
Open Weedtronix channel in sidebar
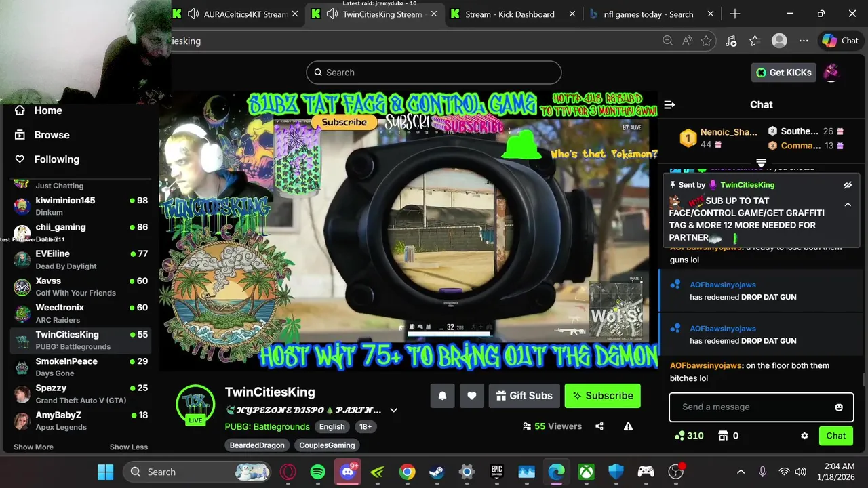pos(81,313)
